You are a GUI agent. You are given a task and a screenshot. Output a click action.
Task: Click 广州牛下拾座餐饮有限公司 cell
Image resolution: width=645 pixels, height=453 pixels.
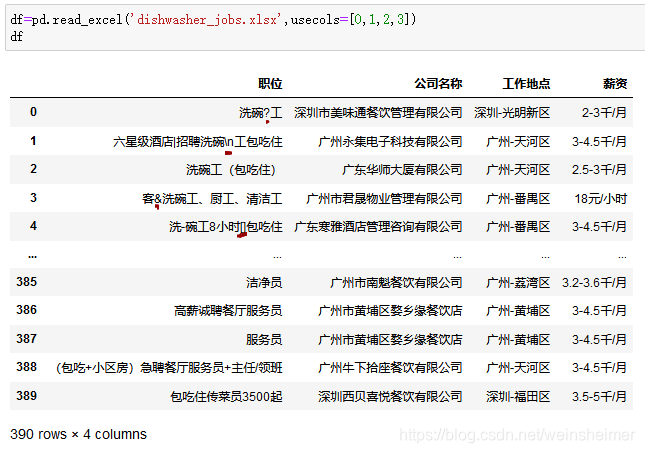390,368
